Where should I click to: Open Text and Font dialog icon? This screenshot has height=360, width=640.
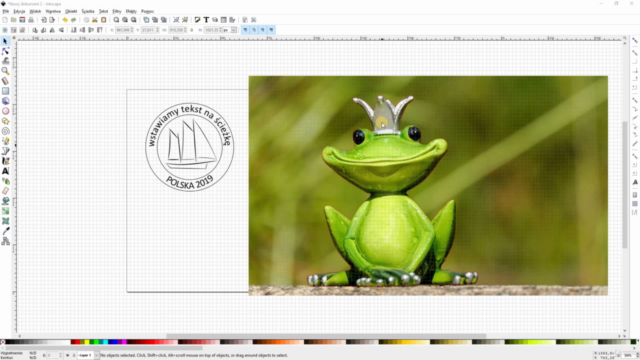(x=206, y=20)
